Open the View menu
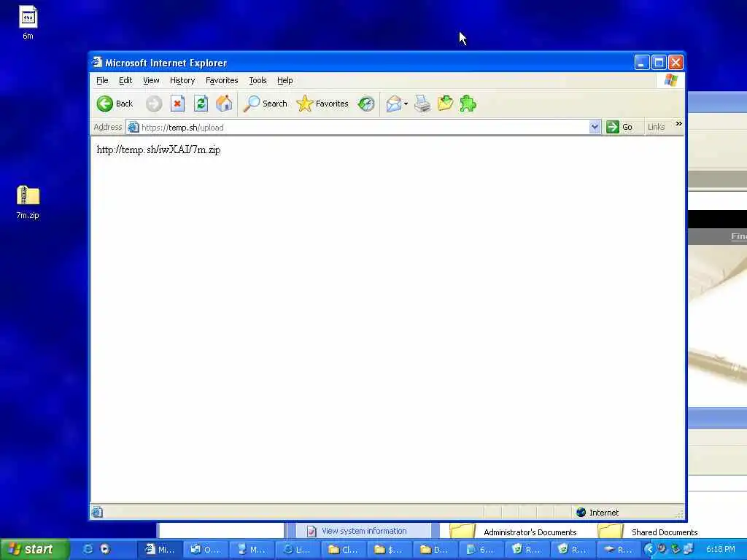 click(x=151, y=80)
